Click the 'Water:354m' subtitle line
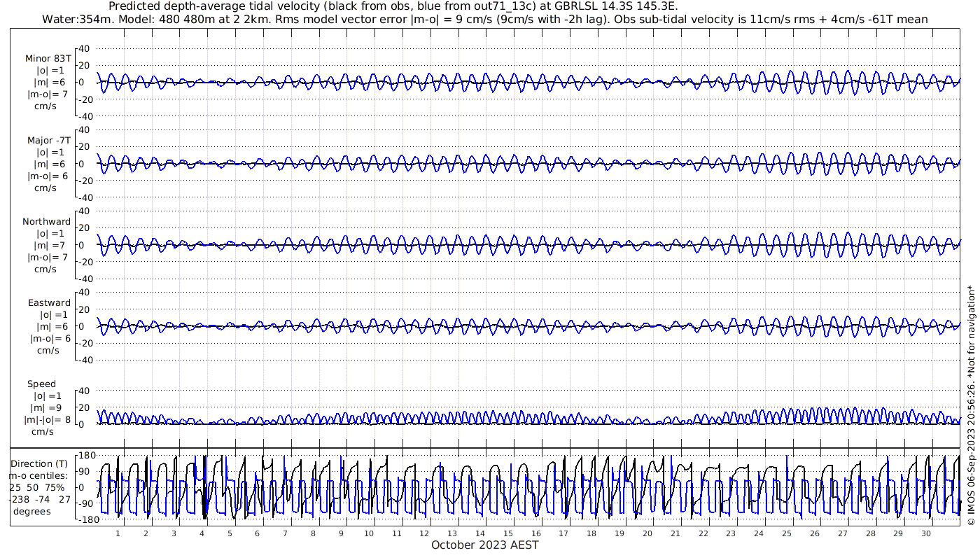980x560 pixels. point(486,20)
